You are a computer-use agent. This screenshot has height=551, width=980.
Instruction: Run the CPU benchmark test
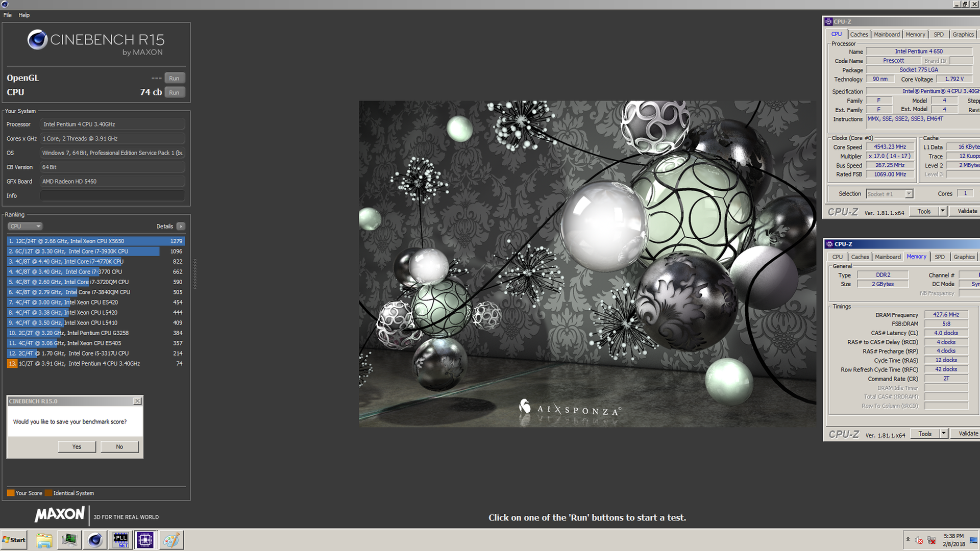point(175,92)
